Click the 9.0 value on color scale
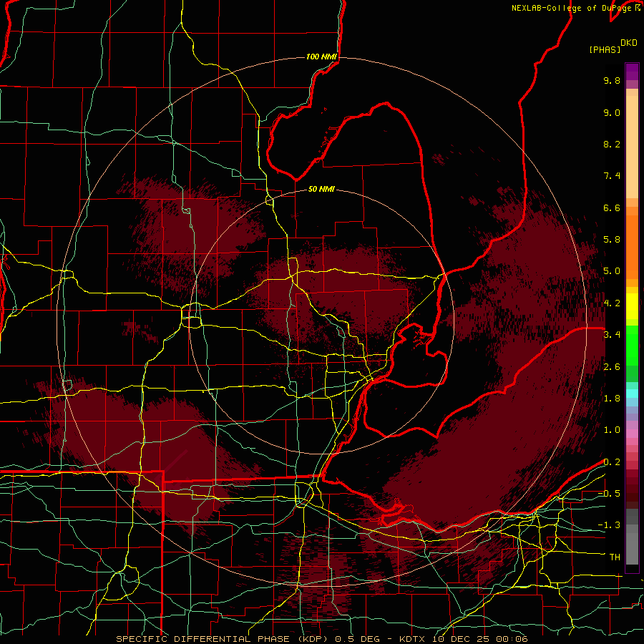Image resolution: width=644 pixels, height=644 pixels. click(x=612, y=112)
